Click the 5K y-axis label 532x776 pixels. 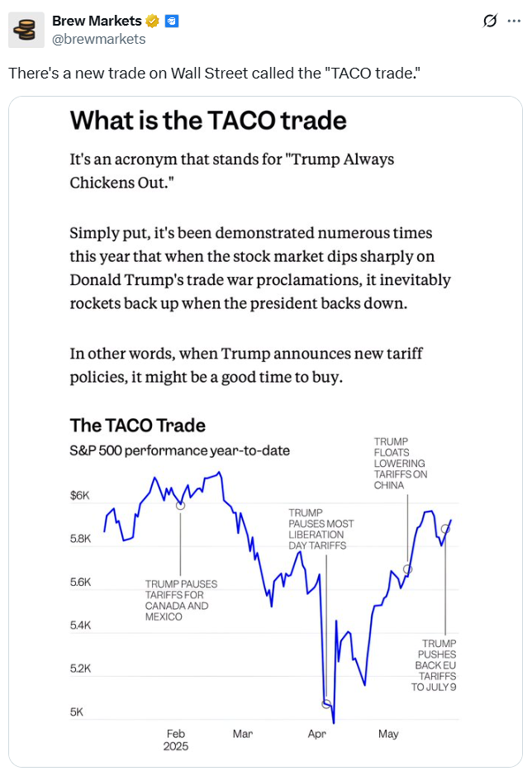point(77,712)
